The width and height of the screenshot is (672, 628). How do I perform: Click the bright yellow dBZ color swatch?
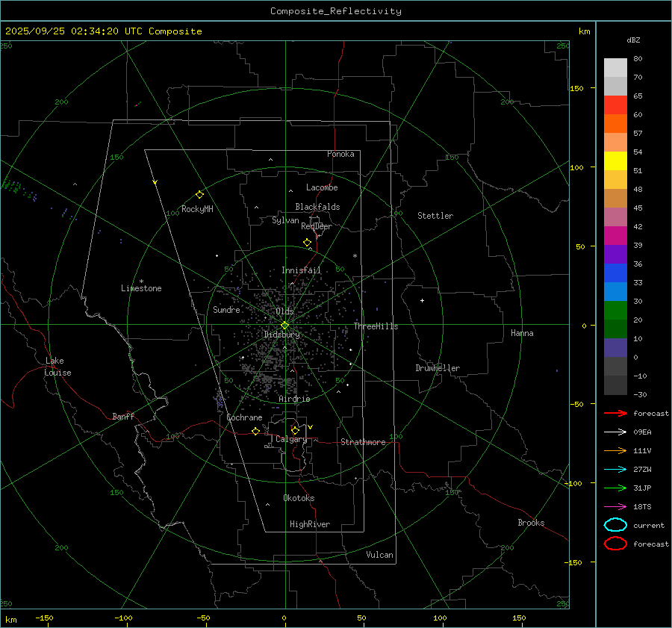point(615,161)
